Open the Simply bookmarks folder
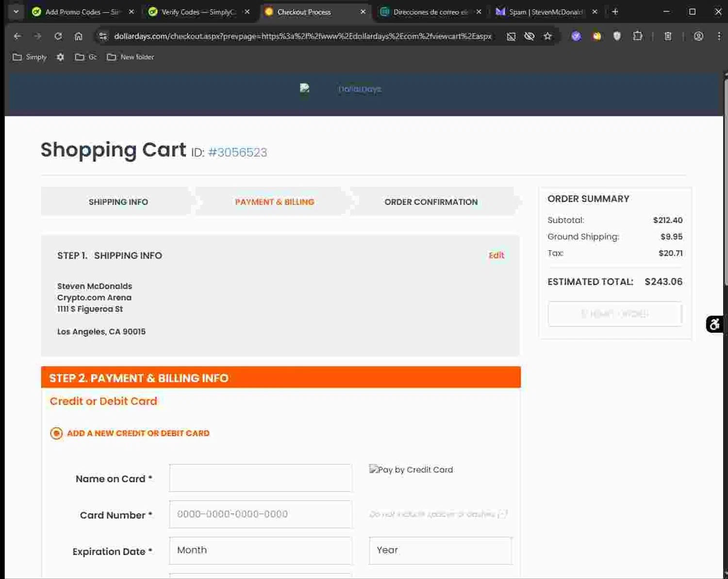This screenshot has height=579, width=728. coord(30,57)
